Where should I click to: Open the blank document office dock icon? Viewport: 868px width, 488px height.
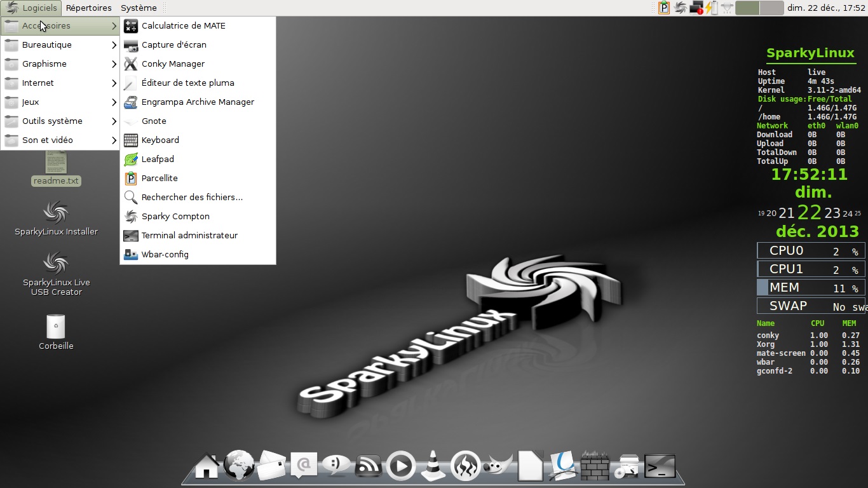(x=531, y=466)
